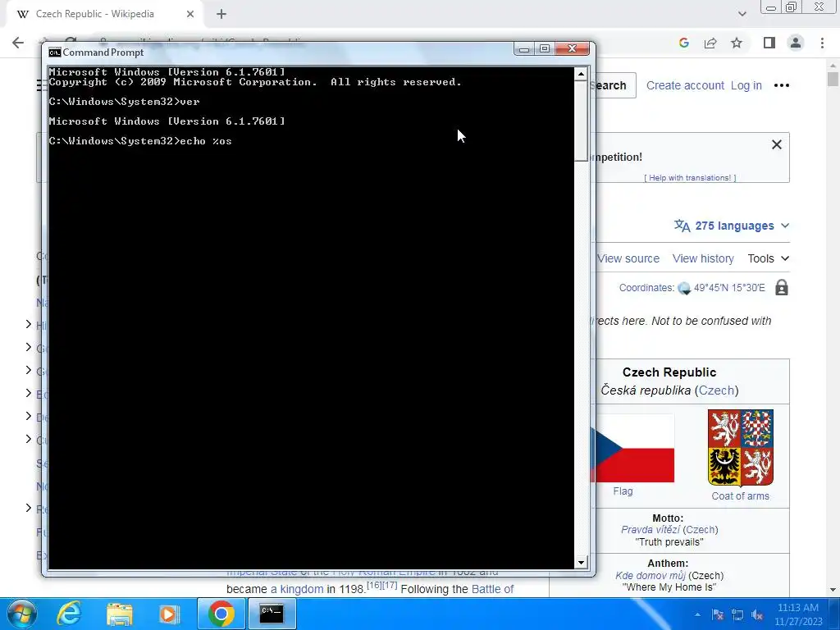The height and width of the screenshot is (630, 840).
Task: Click 'a kingdom' link in article text
Action: tap(297, 589)
